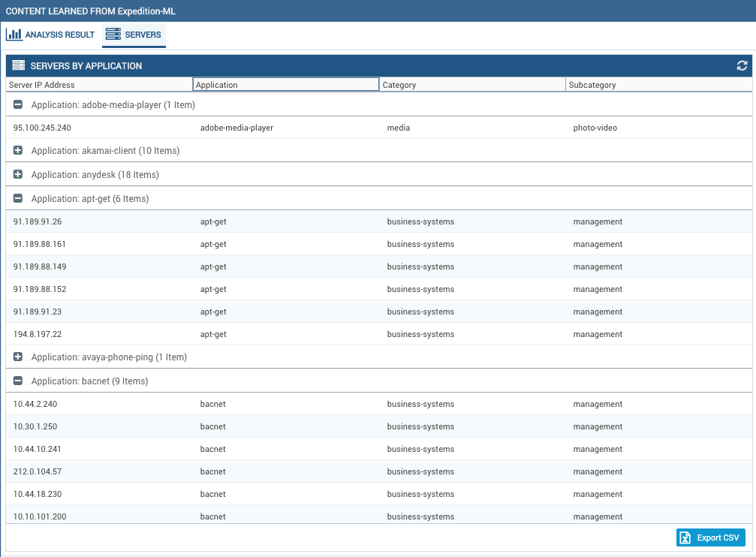Image resolution: width=756 pixels, height=557 pixels.
Task: Select IP address 95.100.245.240
Action: (x=42, y=128)
